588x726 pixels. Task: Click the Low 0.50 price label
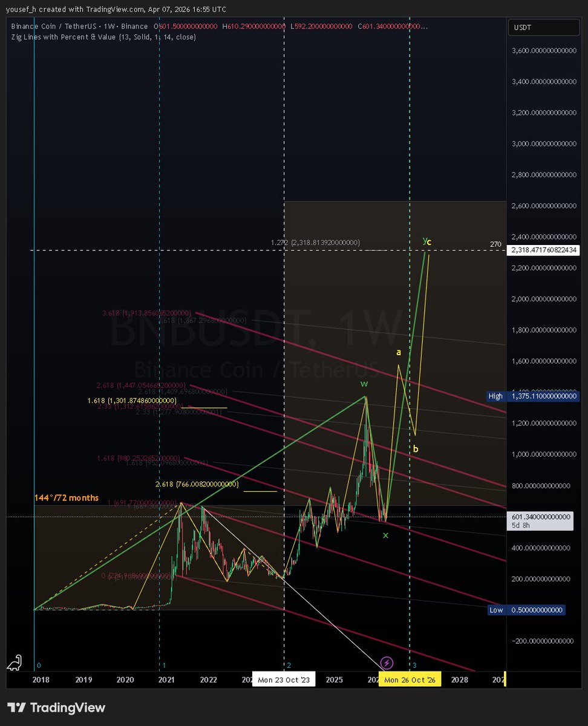(x=526, y=610)
